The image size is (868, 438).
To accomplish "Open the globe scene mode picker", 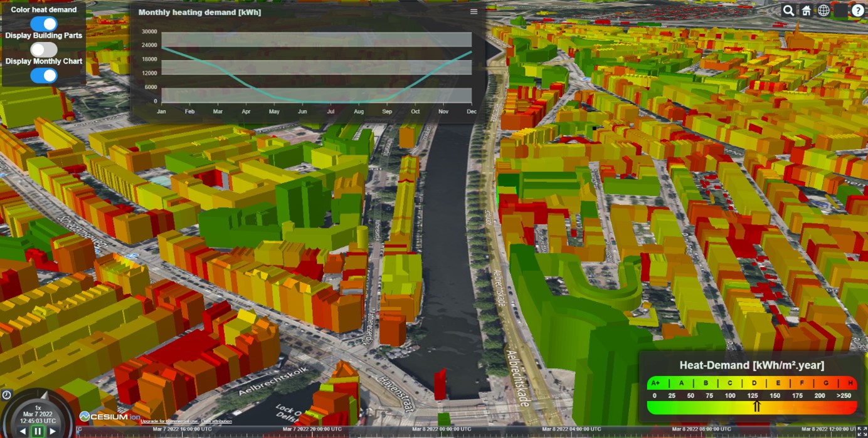I will (823, 11).
